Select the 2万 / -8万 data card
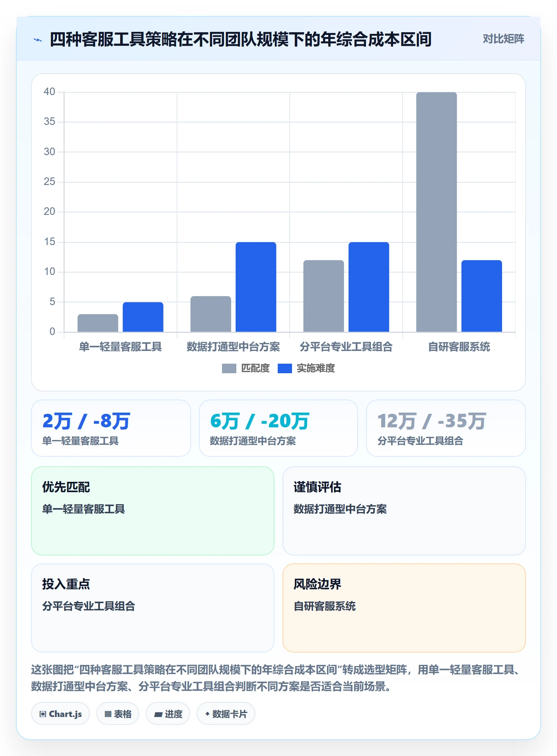This screenshot has height=756, width=557. 111,428
